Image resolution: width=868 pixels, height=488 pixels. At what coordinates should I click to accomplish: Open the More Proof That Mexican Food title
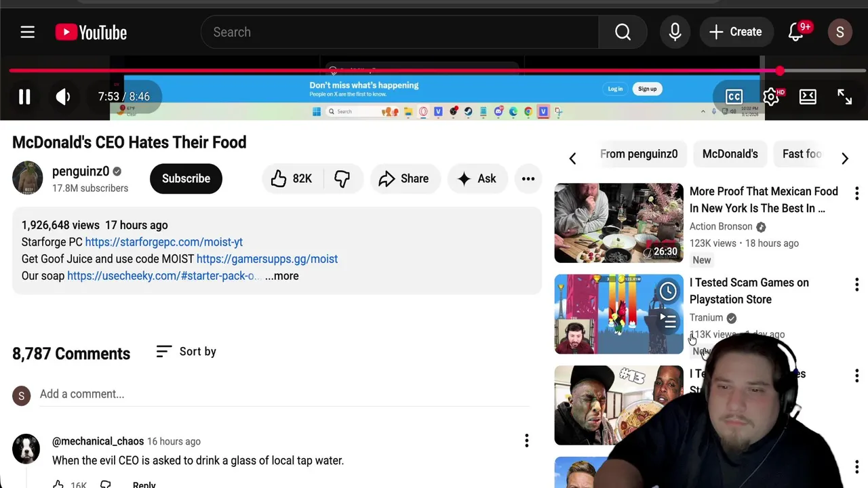(764, 200)
